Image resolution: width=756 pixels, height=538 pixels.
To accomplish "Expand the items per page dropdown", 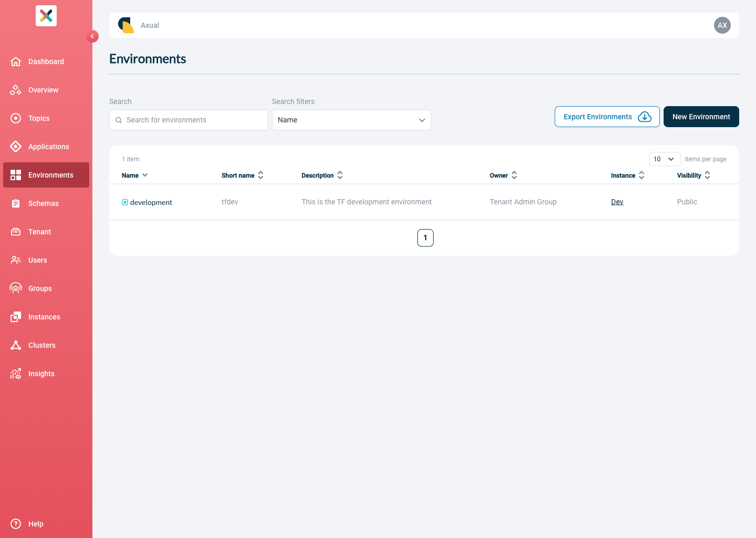I will click(x=665, y=159).
